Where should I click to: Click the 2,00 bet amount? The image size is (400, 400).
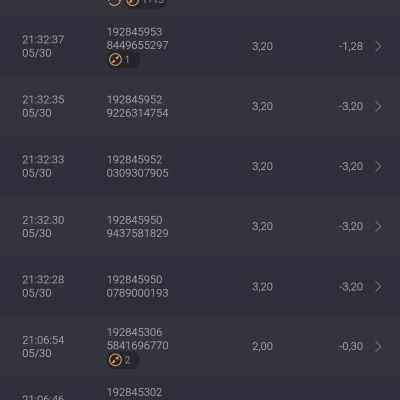[263, 346]
